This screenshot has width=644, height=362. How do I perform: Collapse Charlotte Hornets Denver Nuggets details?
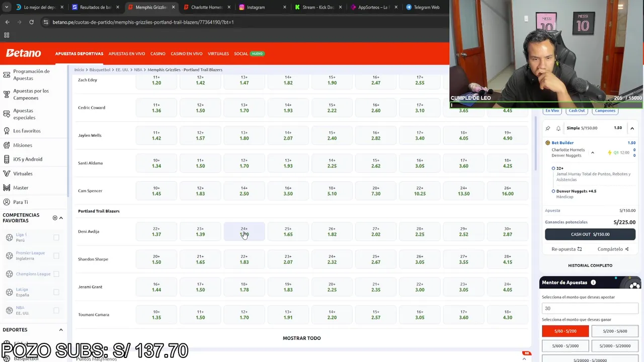592,152
